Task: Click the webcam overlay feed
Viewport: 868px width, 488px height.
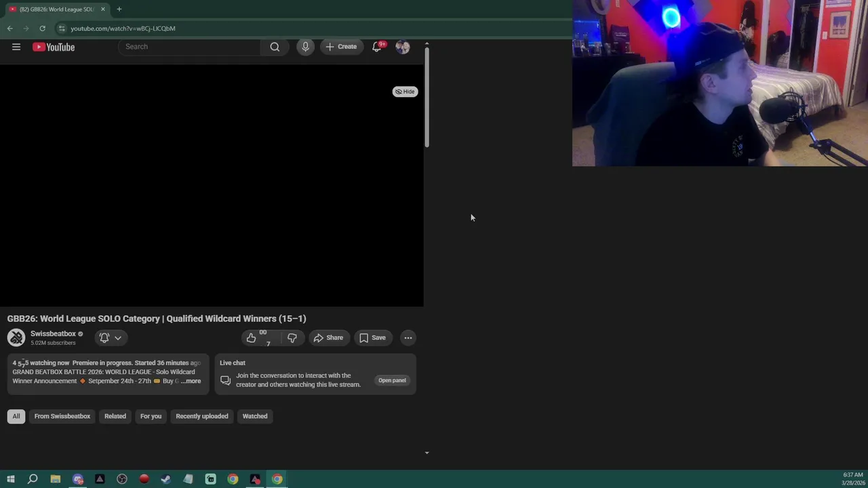Action: pos(720,83)
